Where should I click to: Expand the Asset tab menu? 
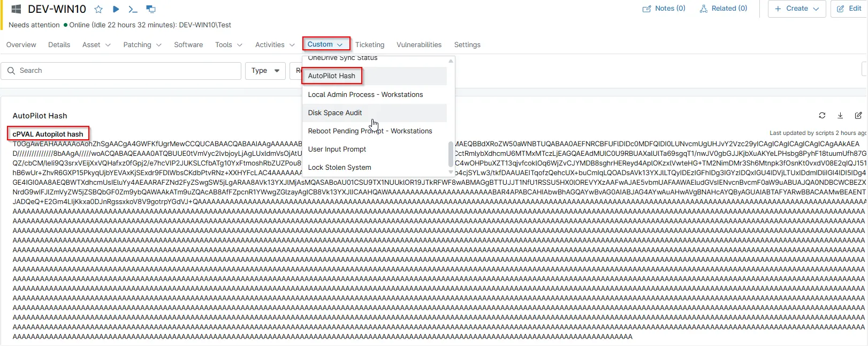tap(96, 45)
